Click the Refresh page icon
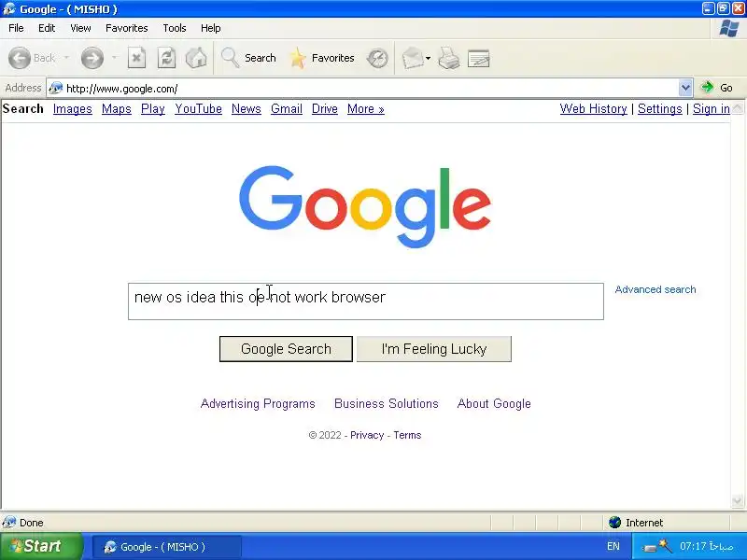 tap(167, 58)
